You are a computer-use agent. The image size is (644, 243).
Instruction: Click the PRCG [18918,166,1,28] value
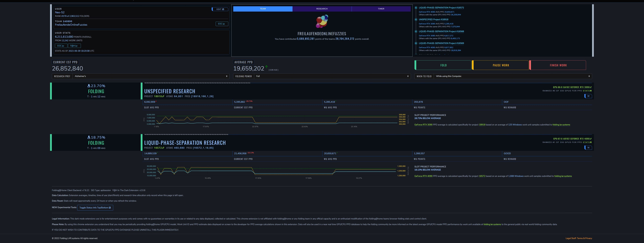point(202,96)
